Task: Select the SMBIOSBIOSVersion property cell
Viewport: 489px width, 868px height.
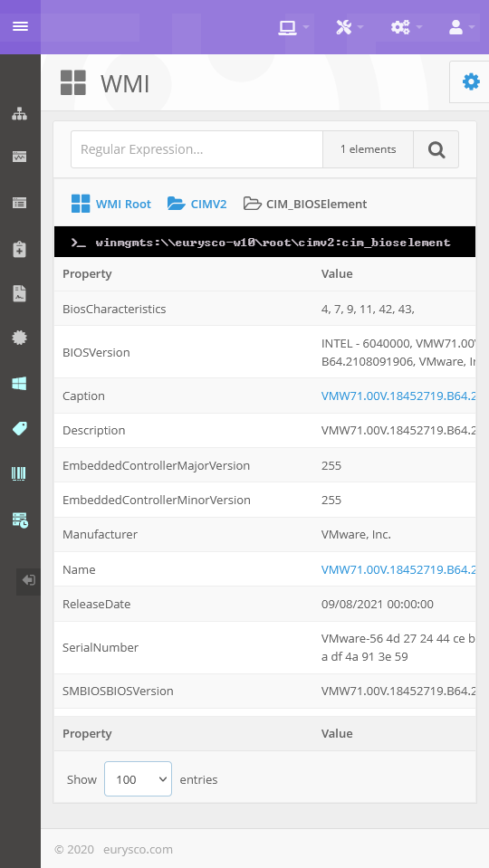Action: 183,691
